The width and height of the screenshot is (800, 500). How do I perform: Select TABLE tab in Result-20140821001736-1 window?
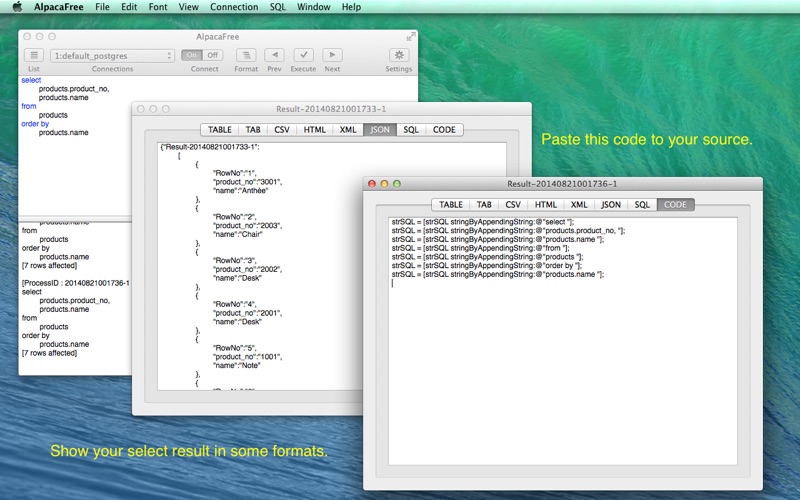[x=451, y=205]
